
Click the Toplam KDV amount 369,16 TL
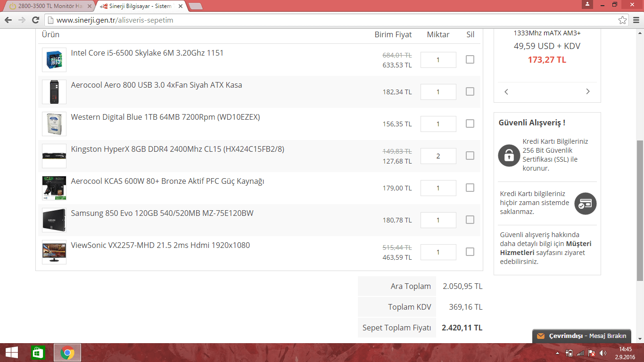pyautogui.click(x=466, y=307)
